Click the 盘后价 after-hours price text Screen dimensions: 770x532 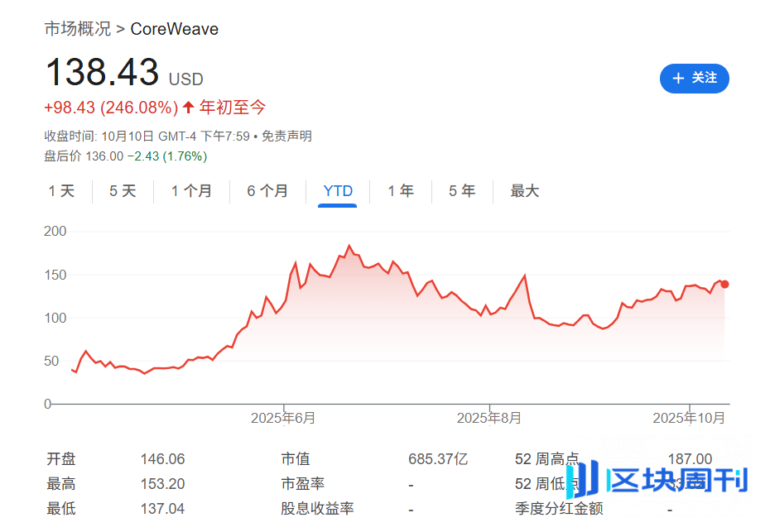tap(64, 156)
